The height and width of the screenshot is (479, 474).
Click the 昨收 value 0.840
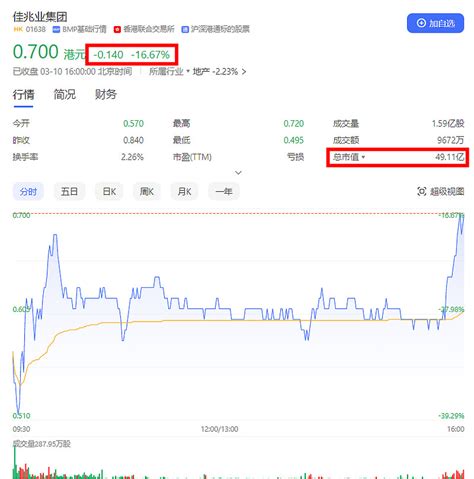133,140
